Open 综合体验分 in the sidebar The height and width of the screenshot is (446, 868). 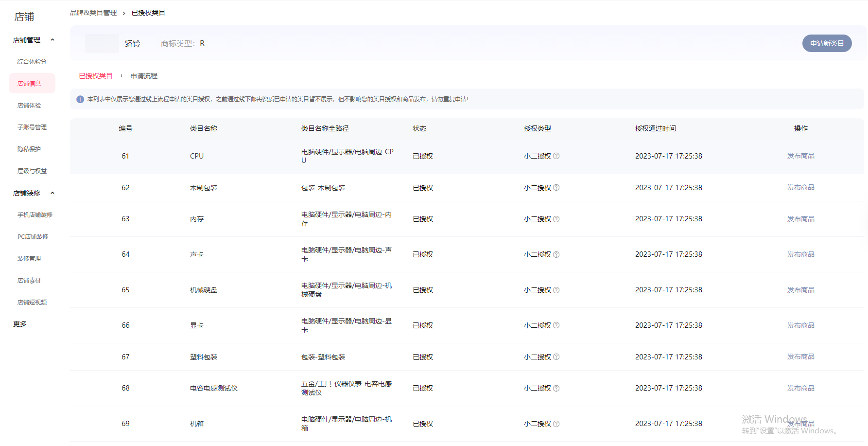[32, 62]
